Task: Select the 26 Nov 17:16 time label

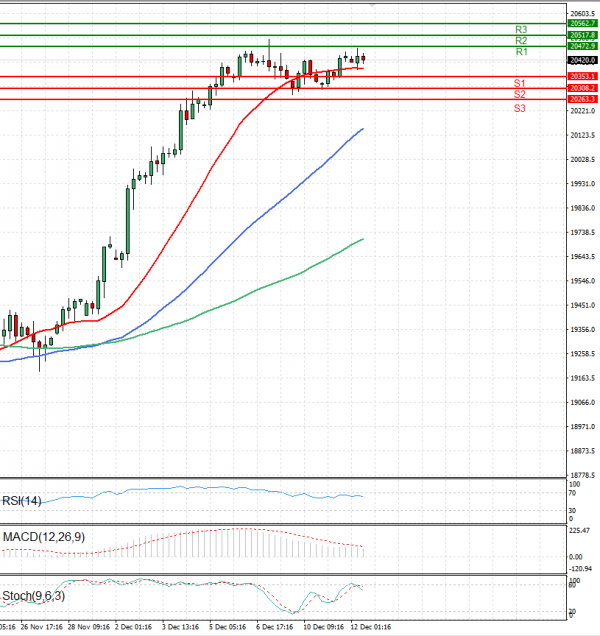Action: [x=41, y=627]
